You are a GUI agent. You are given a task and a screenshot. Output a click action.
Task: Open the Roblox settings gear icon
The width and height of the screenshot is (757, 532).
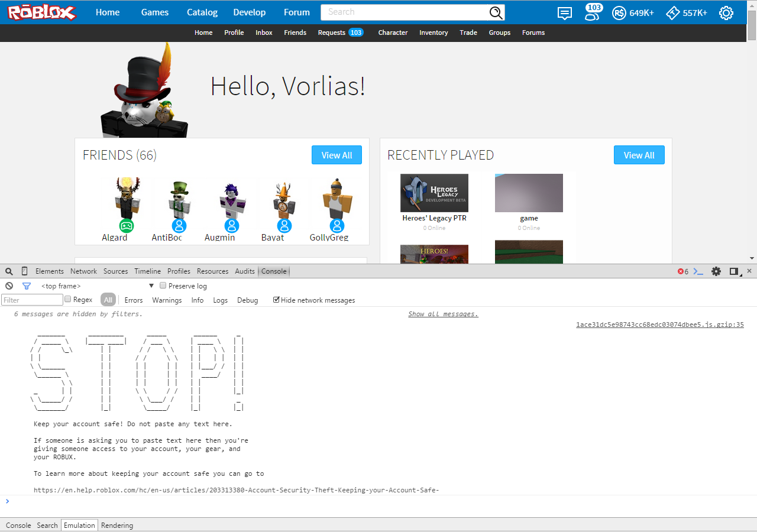point(726,12)
